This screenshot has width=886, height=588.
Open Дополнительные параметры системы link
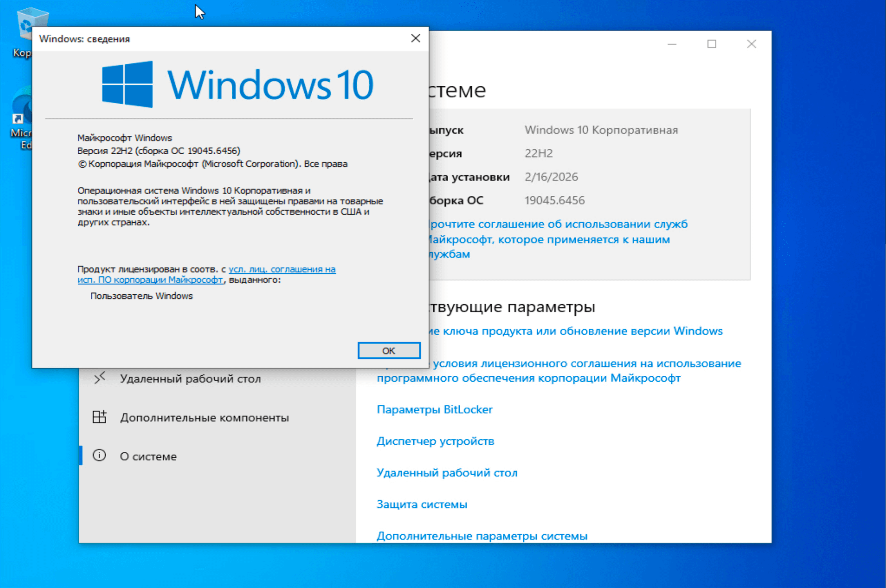point(482,536)
